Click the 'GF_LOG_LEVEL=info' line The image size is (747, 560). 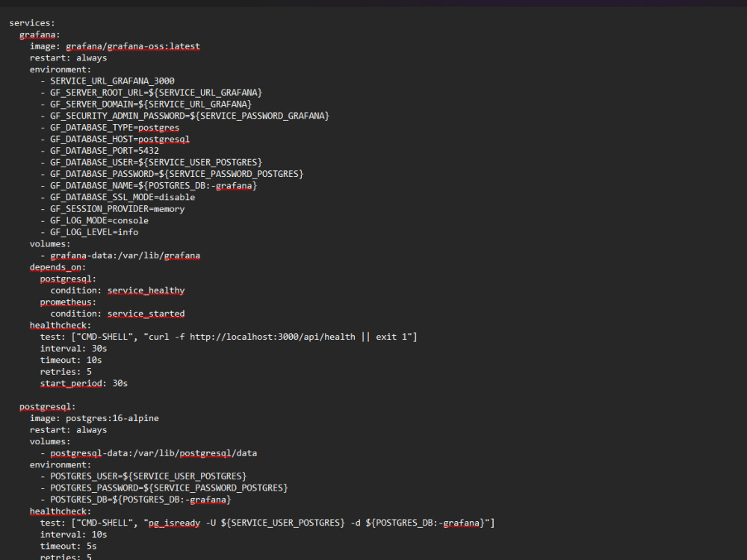pos(94,232)
